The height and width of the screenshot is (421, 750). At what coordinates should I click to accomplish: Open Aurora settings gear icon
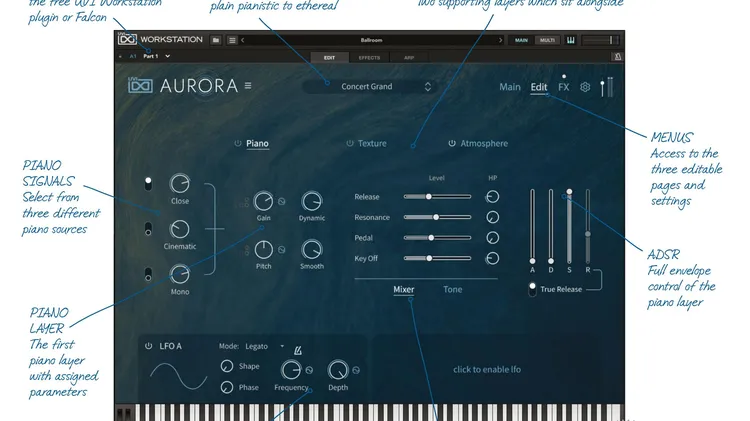(x=585, y=87)
